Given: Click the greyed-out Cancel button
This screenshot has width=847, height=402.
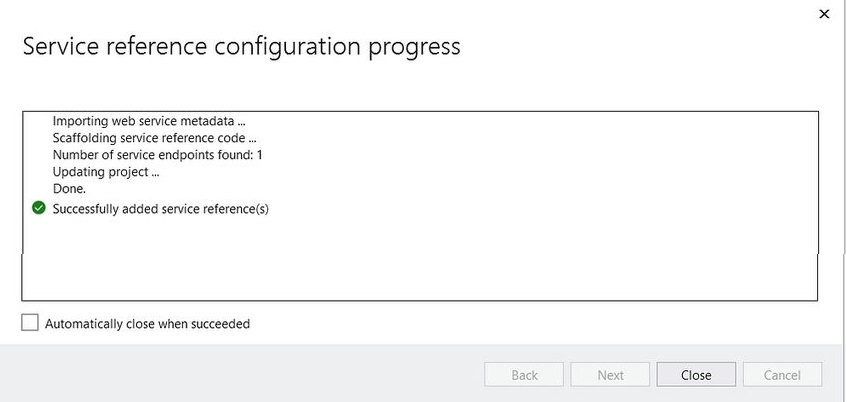Looking at the screenshot, I should tap(782, 374).
